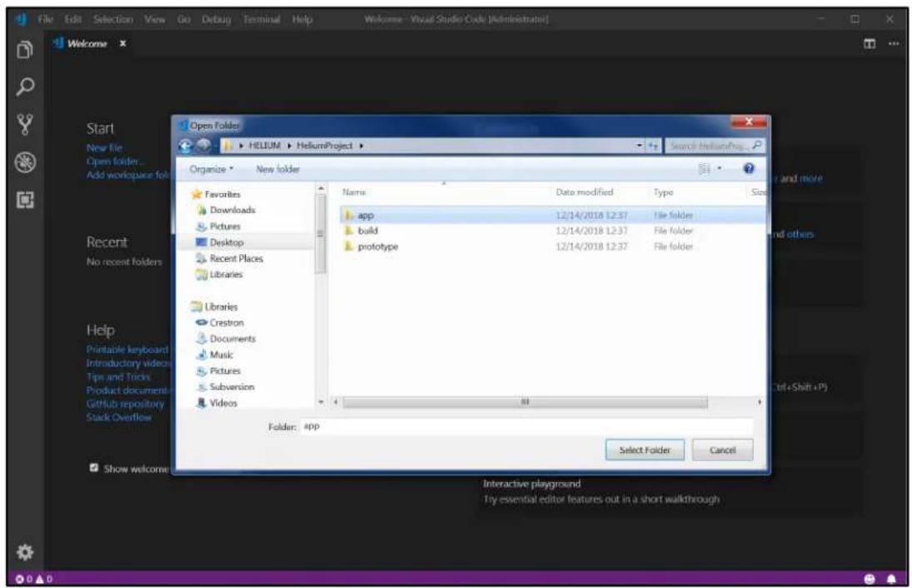This screenshot has width=912, height=588.
Task: Select Recent Places in Favorites
Action: 236,258
